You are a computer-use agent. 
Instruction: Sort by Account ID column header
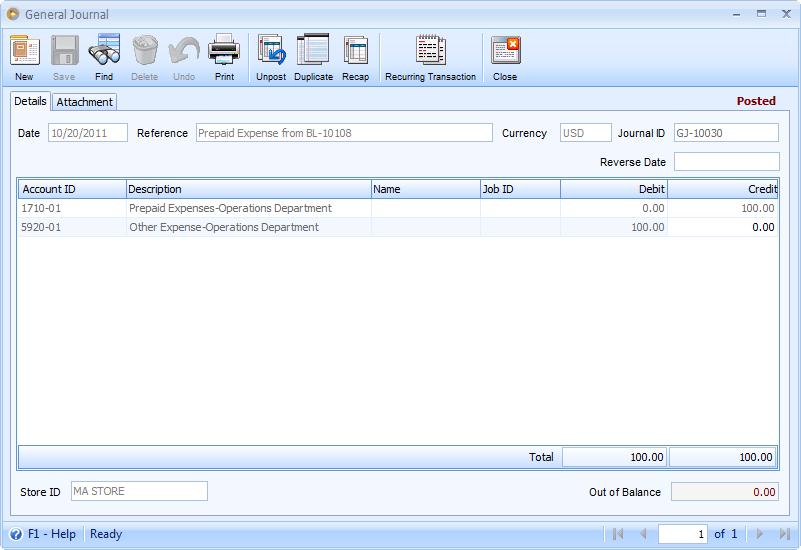coord(72,189)
